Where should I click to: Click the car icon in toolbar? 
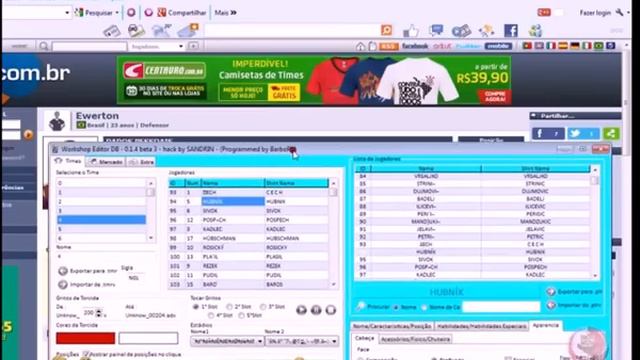(136, 31)
